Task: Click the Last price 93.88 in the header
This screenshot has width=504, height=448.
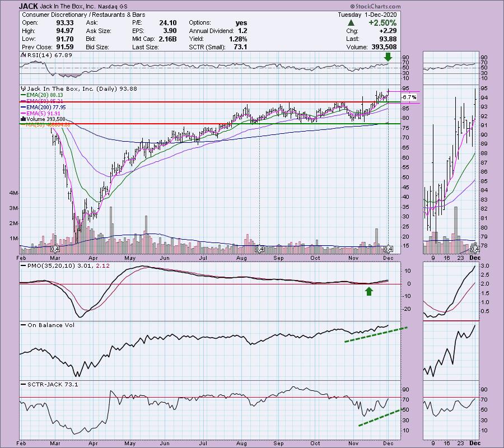Action: (388, 39)
